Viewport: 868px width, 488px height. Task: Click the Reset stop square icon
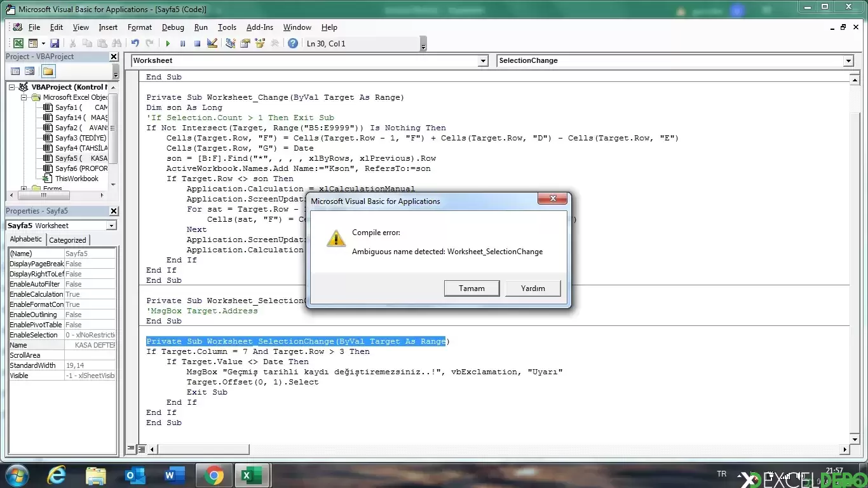(197, 43)
